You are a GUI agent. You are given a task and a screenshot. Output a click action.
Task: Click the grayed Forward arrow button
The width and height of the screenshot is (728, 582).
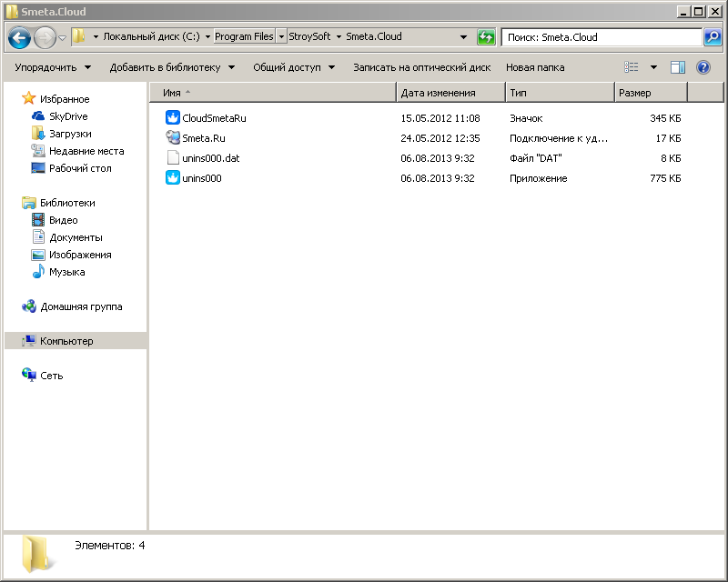(x=45, y=37)
